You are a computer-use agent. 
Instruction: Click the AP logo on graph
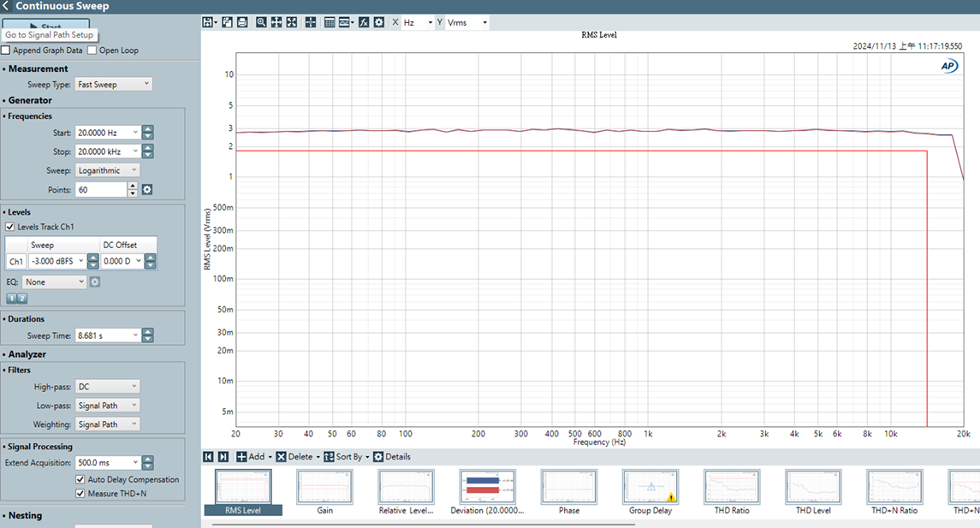click(948, 66)
